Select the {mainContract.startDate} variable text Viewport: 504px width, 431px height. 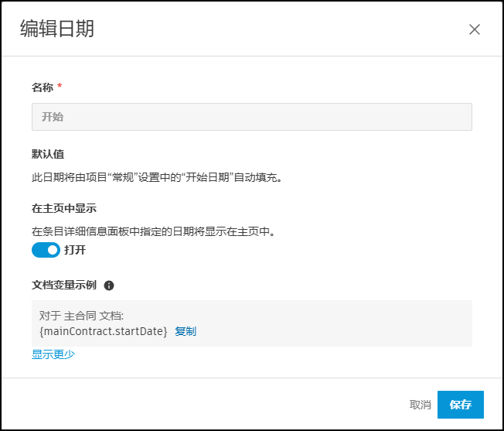coord(103,331)
